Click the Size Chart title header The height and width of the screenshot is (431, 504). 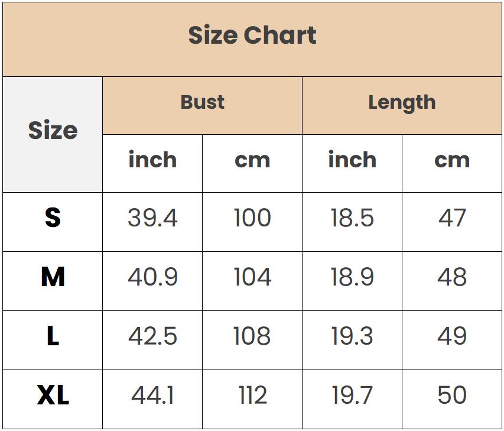(252, 40)
